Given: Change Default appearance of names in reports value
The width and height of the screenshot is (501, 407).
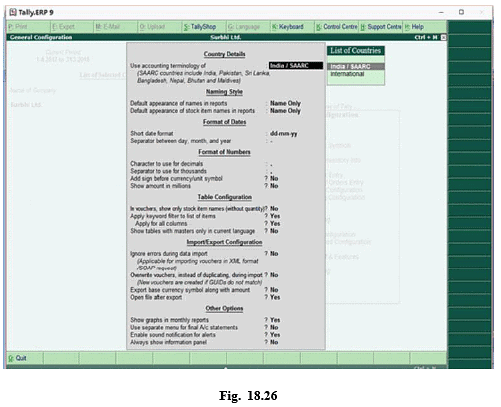Looking at the screenshot, I should click(x=285, y=103).
